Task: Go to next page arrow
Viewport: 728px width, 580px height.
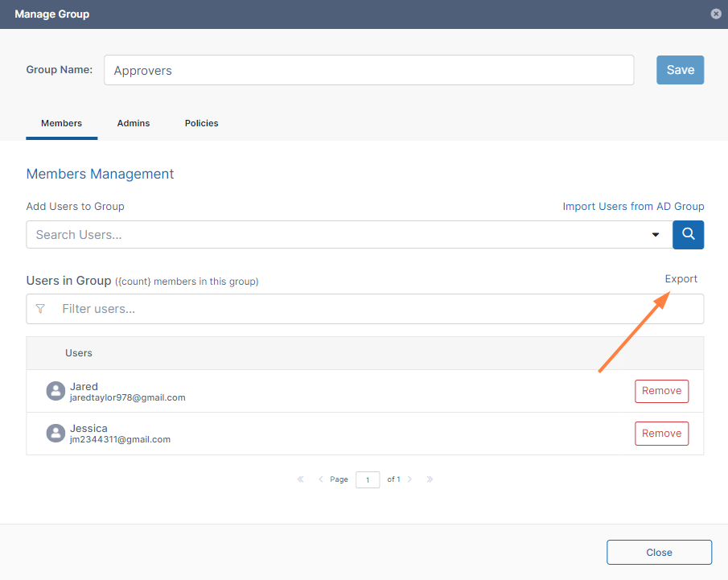Action: (409, 479)
